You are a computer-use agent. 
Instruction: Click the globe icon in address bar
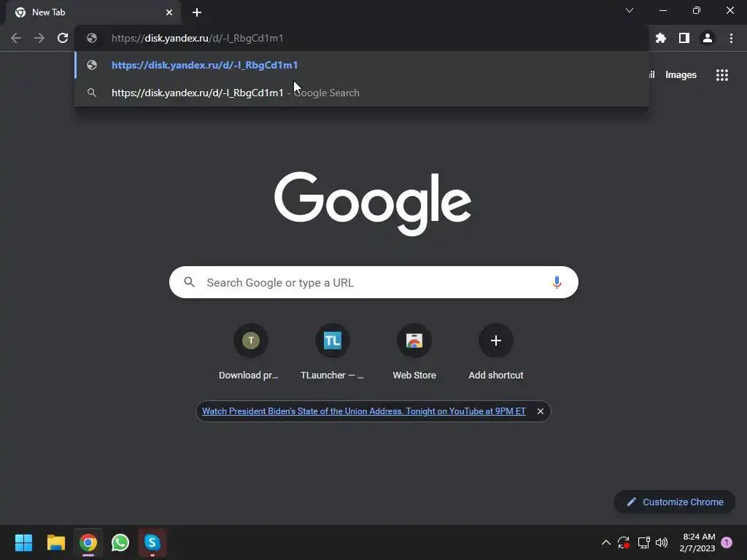tap(92, 38)
